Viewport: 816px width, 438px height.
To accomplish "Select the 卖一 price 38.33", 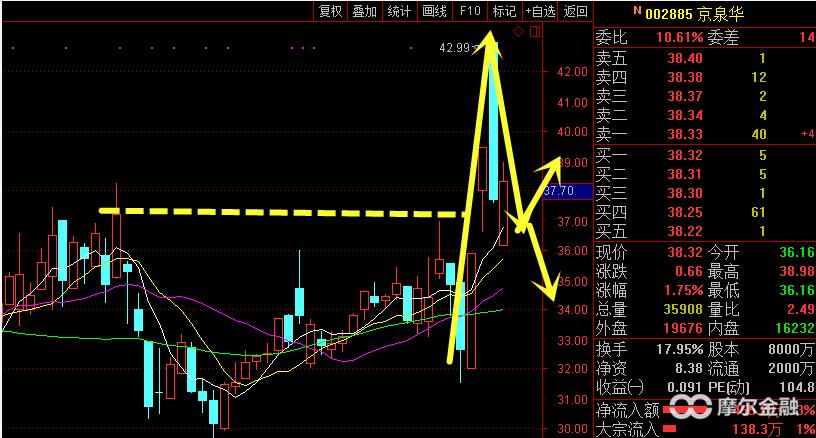I will coord(685,134).
